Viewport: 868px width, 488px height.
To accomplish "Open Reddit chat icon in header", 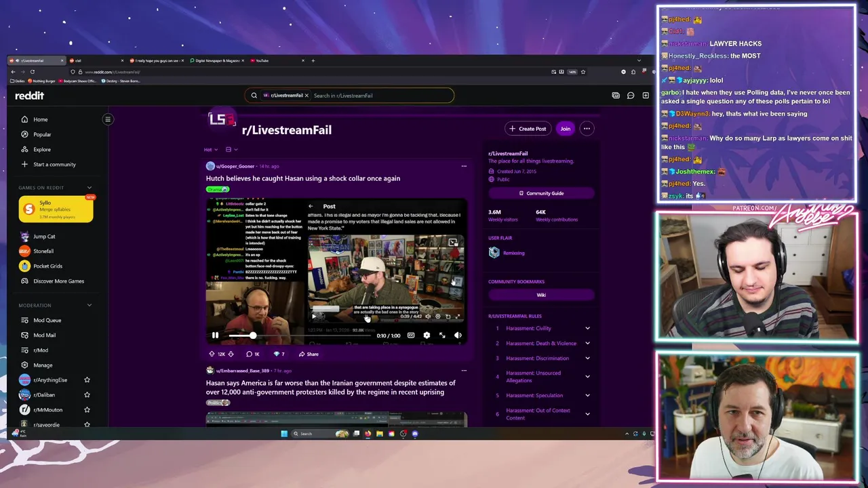I will pos(631,96).
